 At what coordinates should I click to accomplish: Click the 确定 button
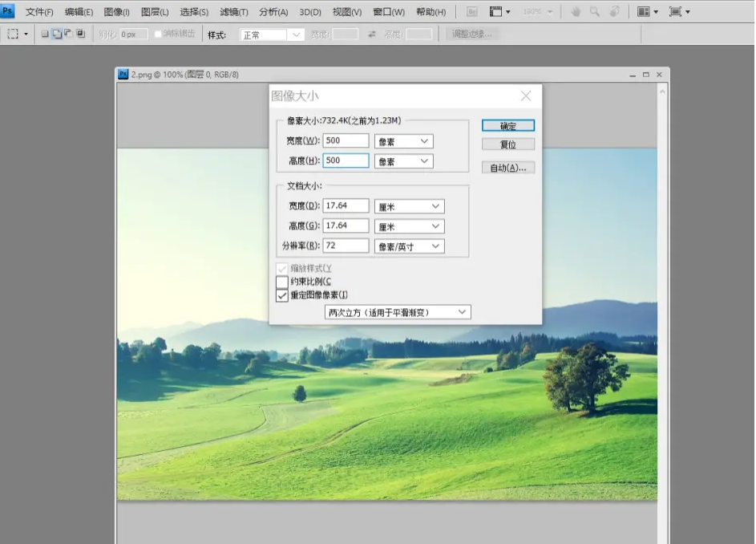tap(508, 126)
